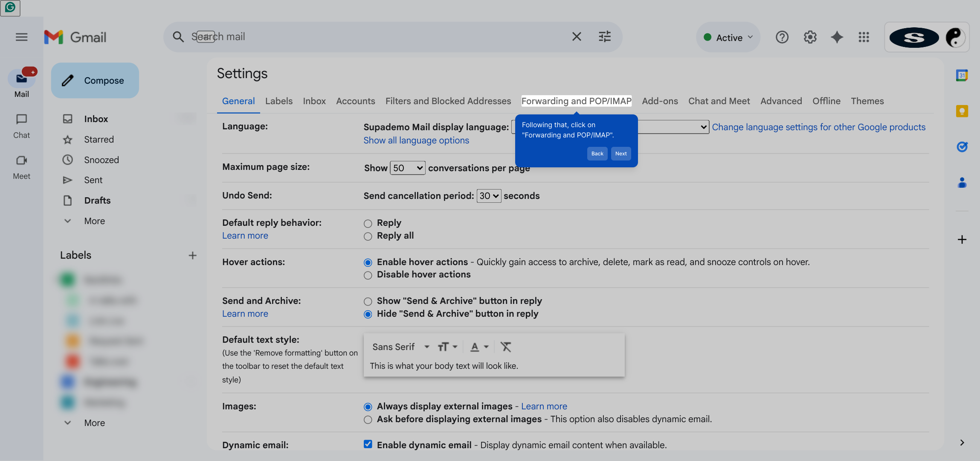Click Back in the tooltip

597,154
